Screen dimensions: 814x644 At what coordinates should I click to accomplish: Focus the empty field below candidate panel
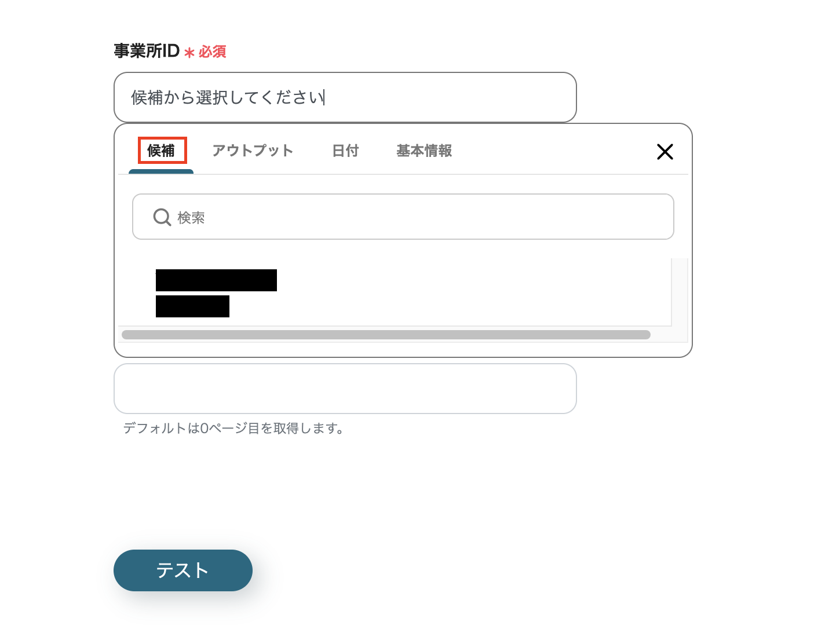click(x=345, y=389)
